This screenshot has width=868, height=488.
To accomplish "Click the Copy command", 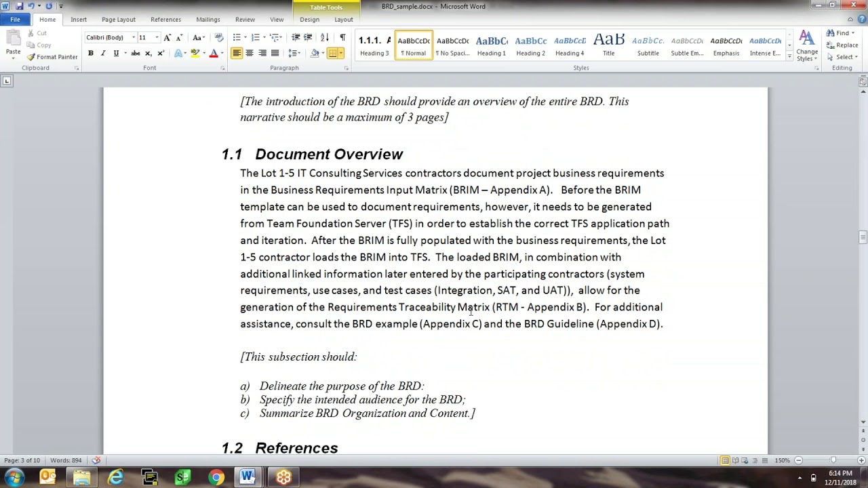I will tap(39, 45).
